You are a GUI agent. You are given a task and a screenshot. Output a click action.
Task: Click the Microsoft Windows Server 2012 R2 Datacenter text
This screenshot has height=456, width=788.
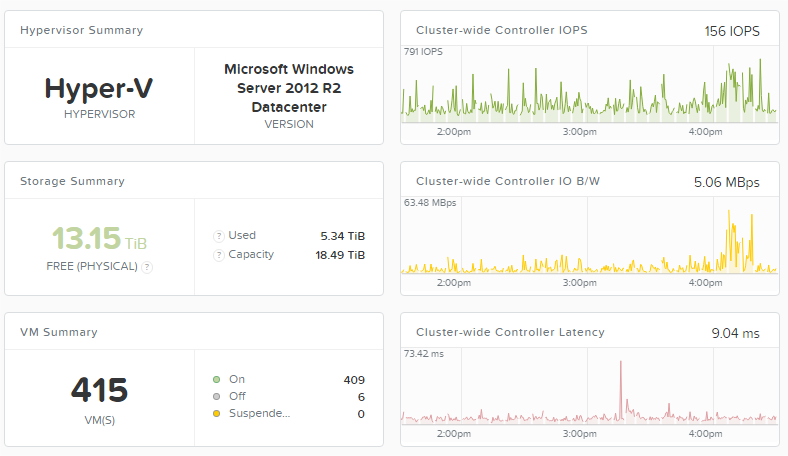click(x=289, y=88)
